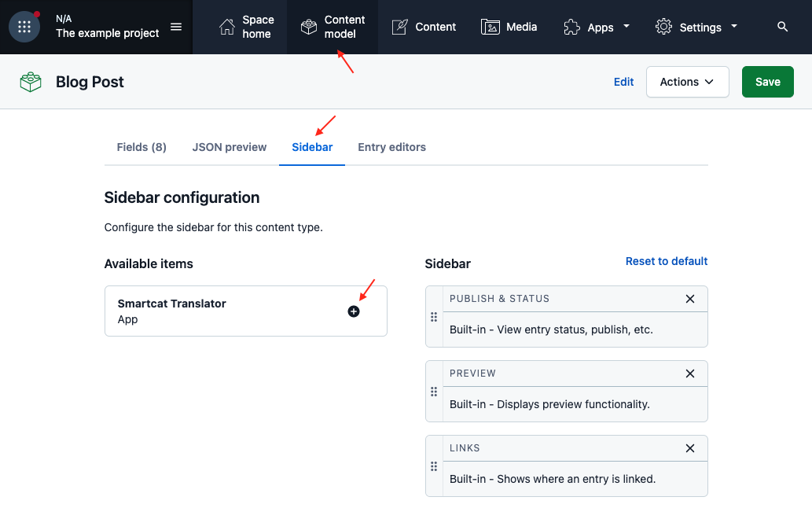Open the Actions dropdown
812x508 pixels.
coord(687,82)
